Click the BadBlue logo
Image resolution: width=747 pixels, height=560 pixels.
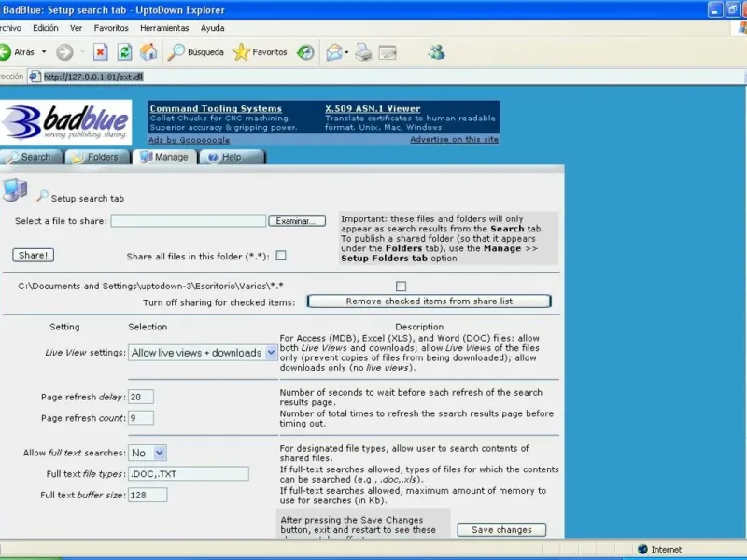coord(65,122)
